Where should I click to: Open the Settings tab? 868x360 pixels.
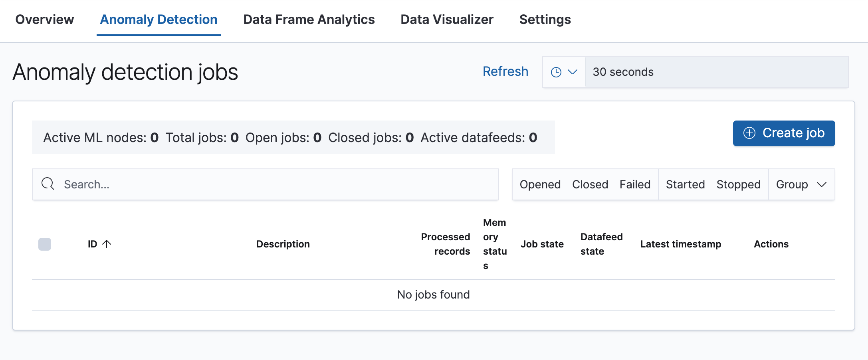click(x=545, y=20)
